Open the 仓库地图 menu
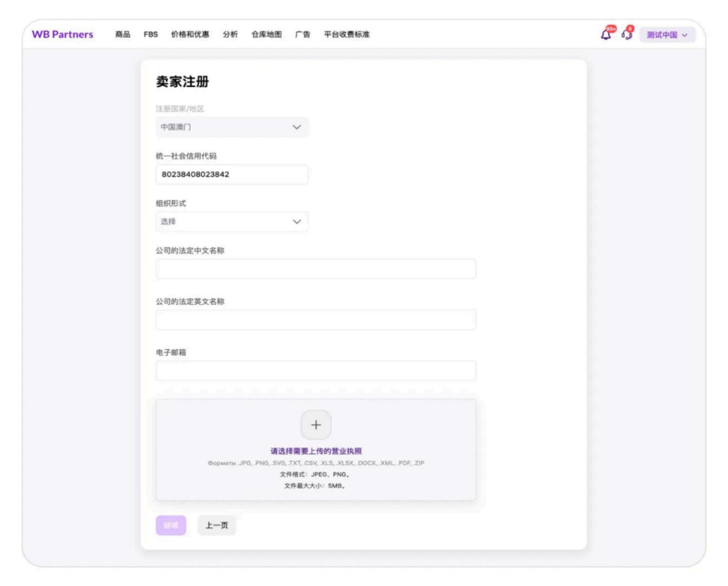The width and height of the screenshot is (728, 586). coord(266,34)
